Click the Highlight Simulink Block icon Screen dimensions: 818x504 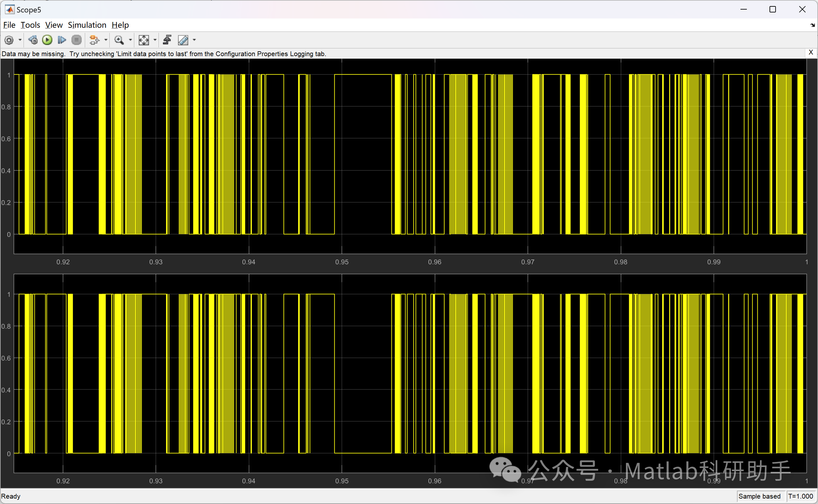click(94, 40)
